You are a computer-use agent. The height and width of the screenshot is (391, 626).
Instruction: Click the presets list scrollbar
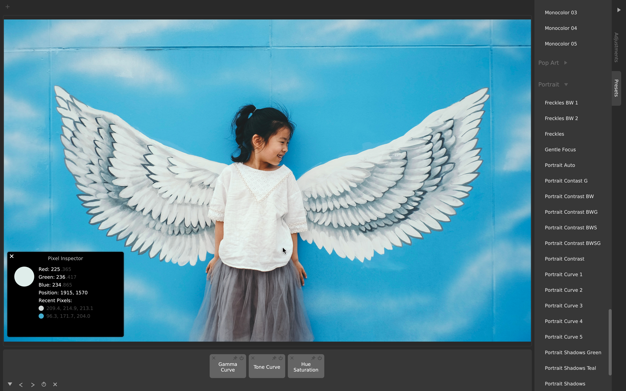coord(610,342)
